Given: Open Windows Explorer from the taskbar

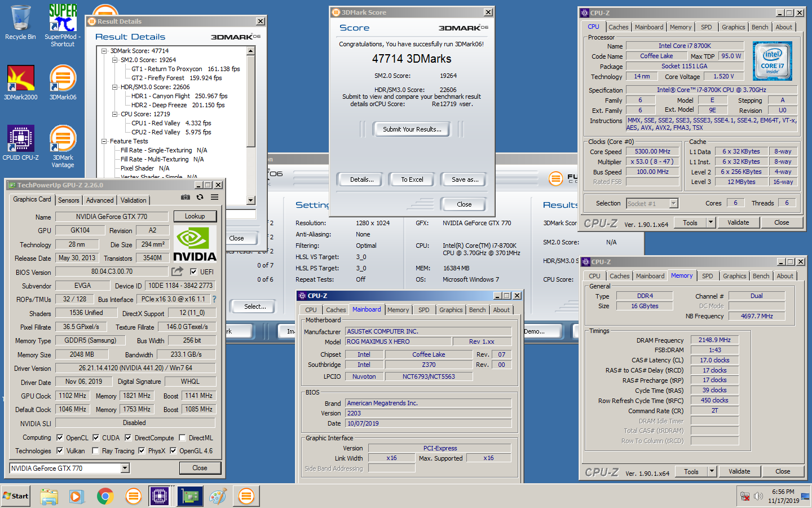Looking at the screenshot, I should pyautogui.click(x=49, y=496).
